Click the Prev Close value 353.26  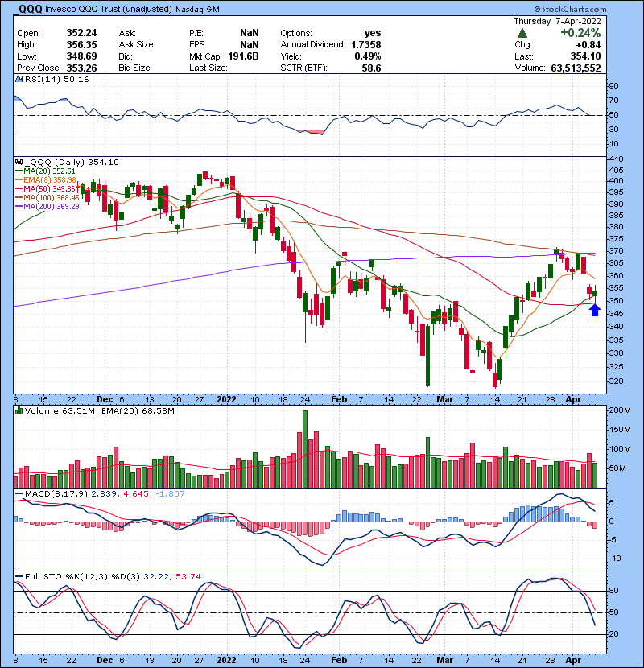pyautogui.click(x=81, y=68)
